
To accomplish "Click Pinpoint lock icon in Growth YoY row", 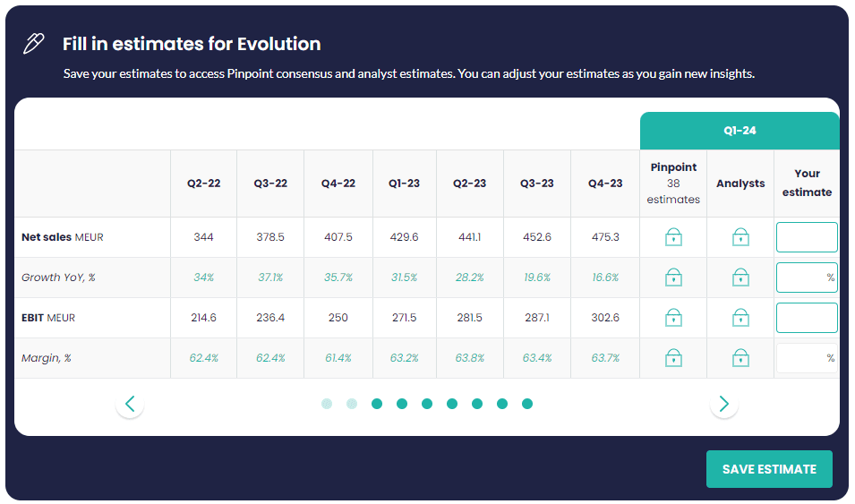I will pos(673,278).
